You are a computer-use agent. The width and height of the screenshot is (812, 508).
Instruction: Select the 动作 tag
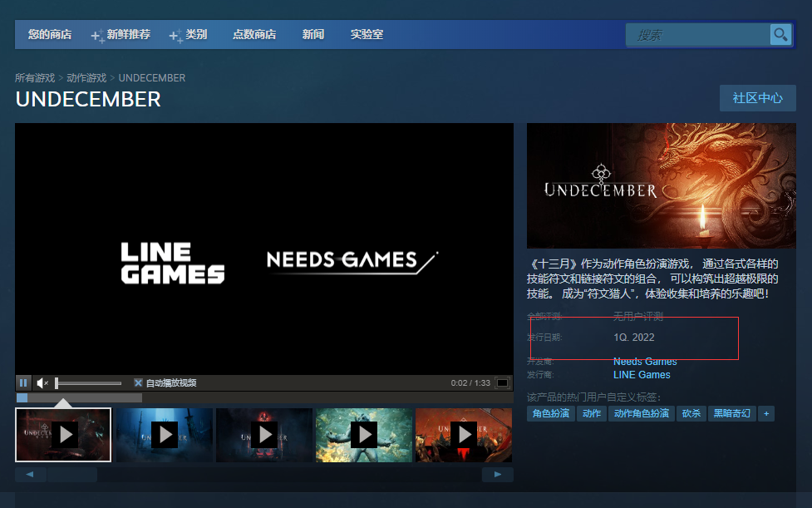(x=592, y=413)
